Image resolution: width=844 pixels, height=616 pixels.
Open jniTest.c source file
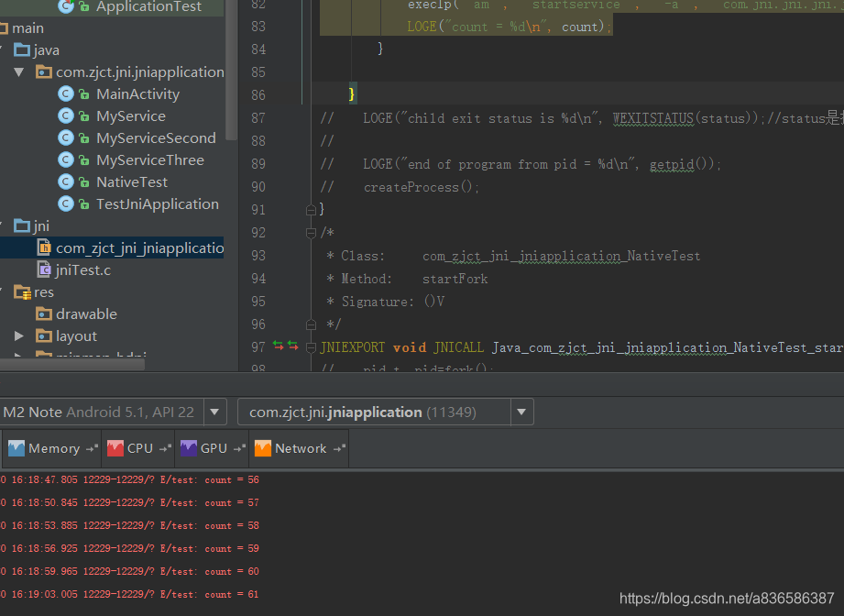click(x=82, y=270)
